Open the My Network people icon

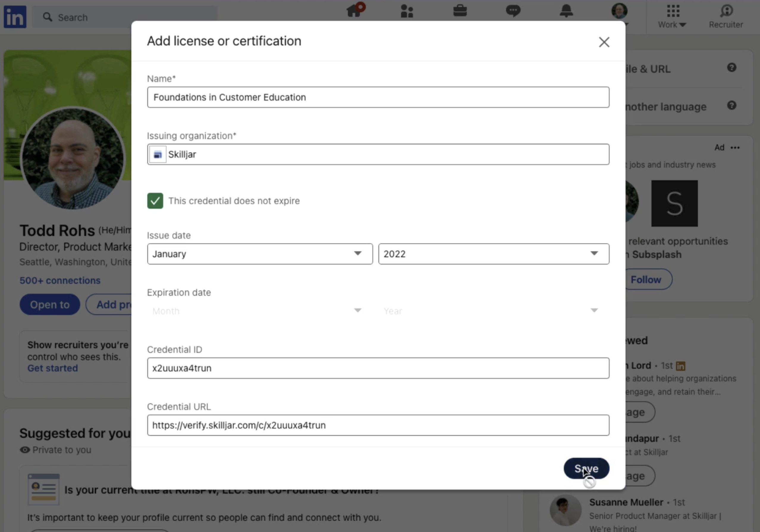click(407, 11)
